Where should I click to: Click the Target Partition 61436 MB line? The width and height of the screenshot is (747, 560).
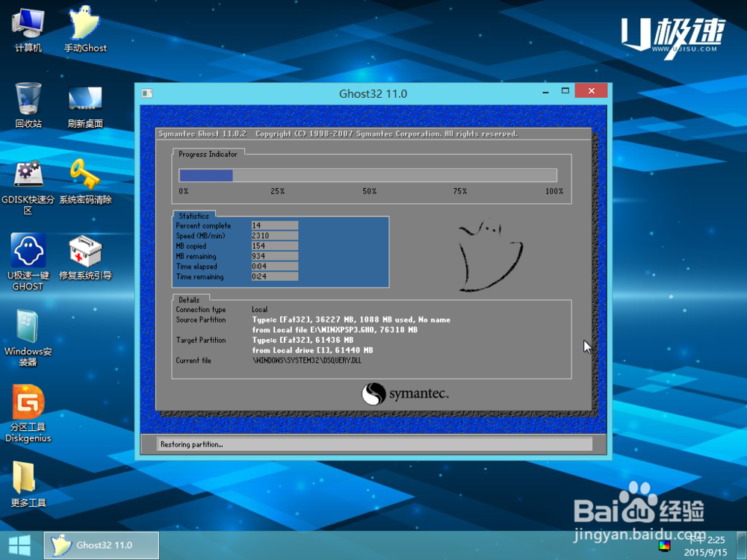click(x=303, y=340)
